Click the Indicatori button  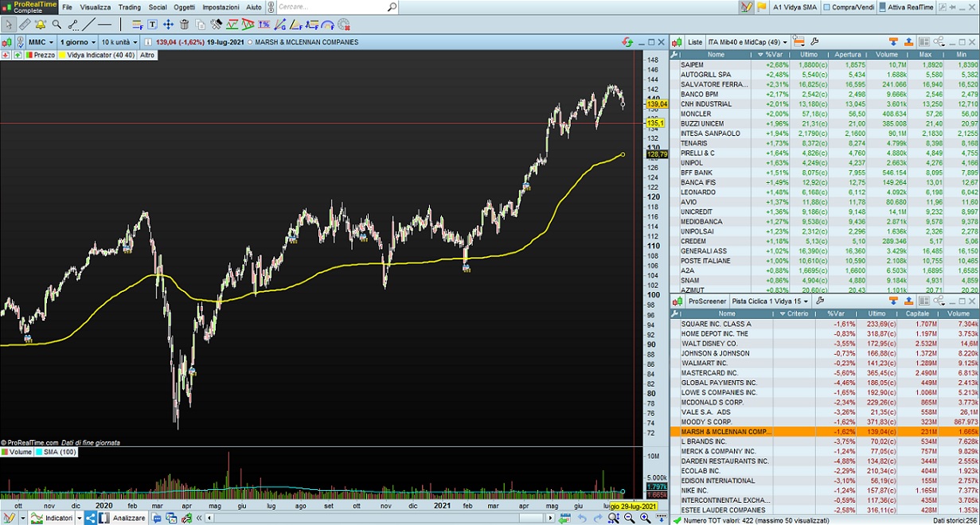pyautogui.click(x=51, y=518)
